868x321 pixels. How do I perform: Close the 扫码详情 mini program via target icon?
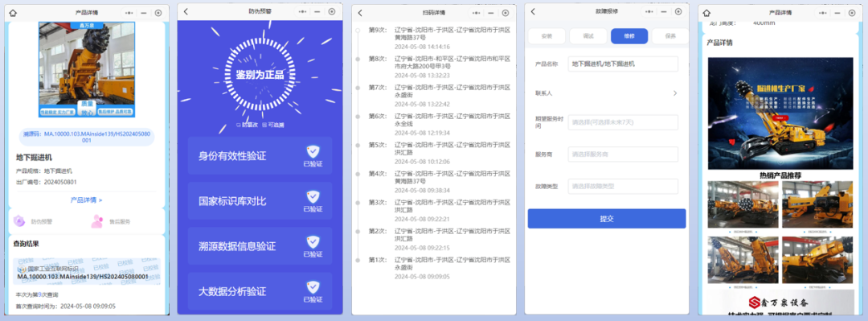point(506,12)
